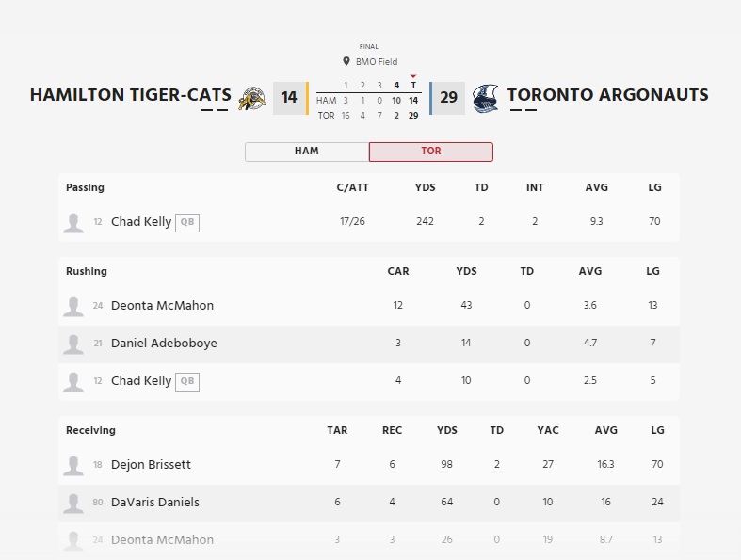Click the red arrow above the T column
This screenshot has width=741, height=560.
[x=413, y=76]
